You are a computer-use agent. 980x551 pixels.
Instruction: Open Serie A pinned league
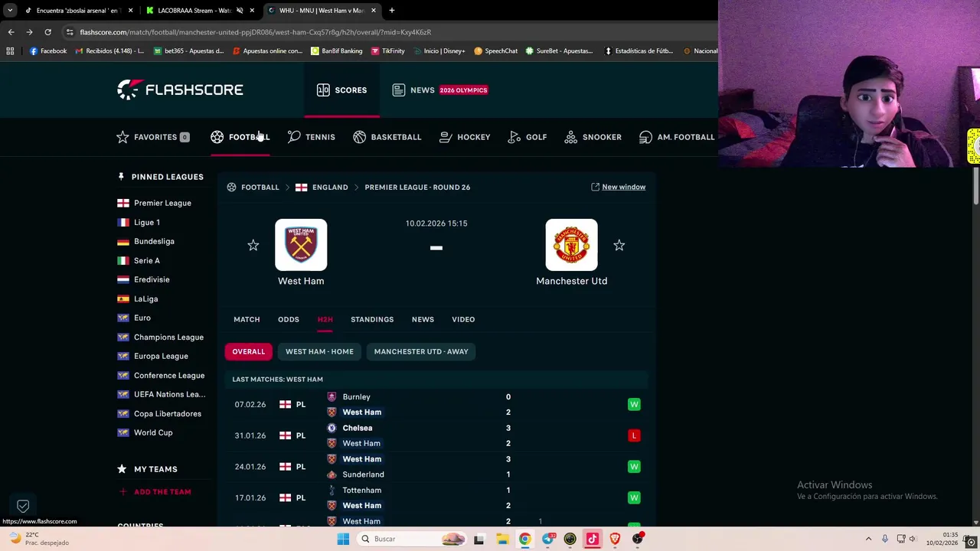click(147, 260)
